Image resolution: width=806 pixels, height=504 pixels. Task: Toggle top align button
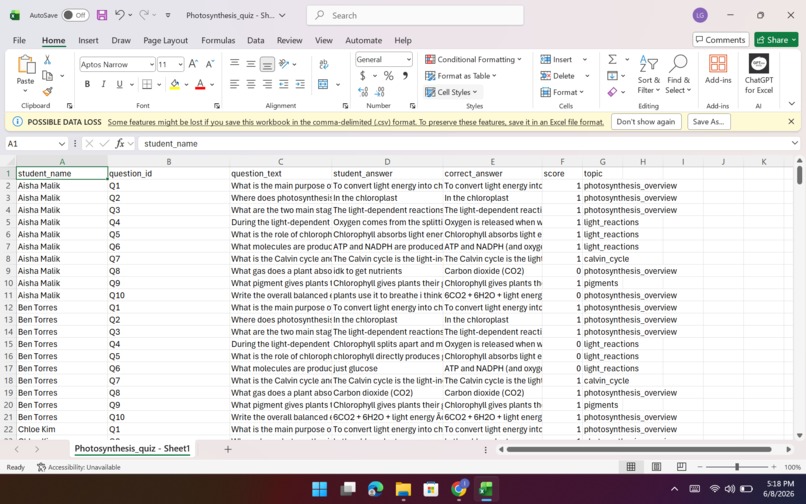tap(234, 64)
